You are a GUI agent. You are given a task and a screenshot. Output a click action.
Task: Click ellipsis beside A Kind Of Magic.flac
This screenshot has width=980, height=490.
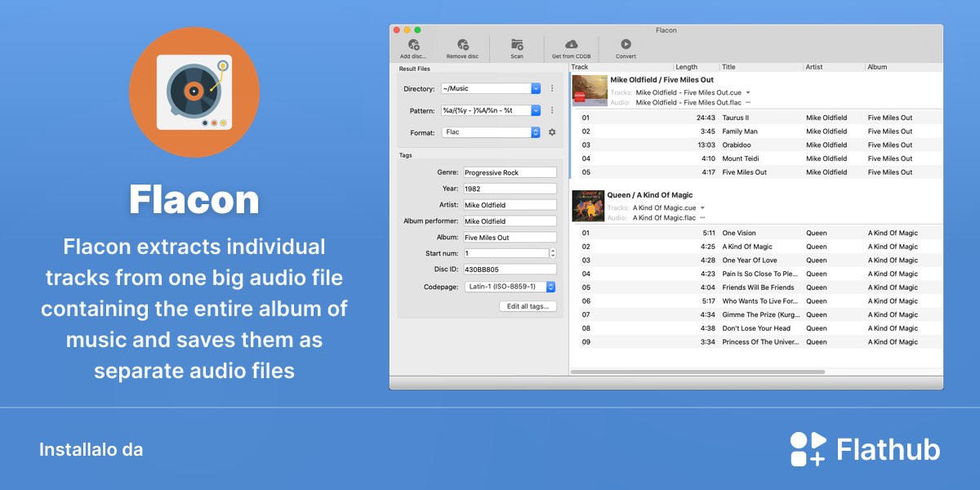pyautogui.click(x=702, y=218)
